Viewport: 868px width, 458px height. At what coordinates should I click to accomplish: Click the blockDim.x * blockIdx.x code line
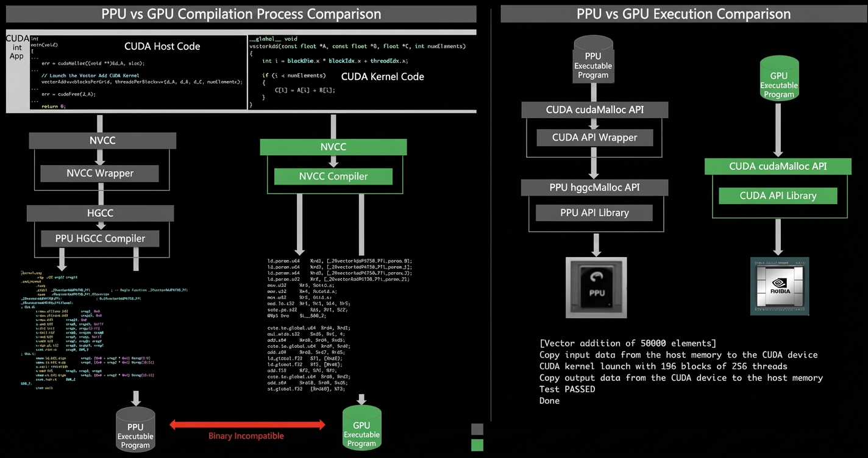[x=335, y=61]
